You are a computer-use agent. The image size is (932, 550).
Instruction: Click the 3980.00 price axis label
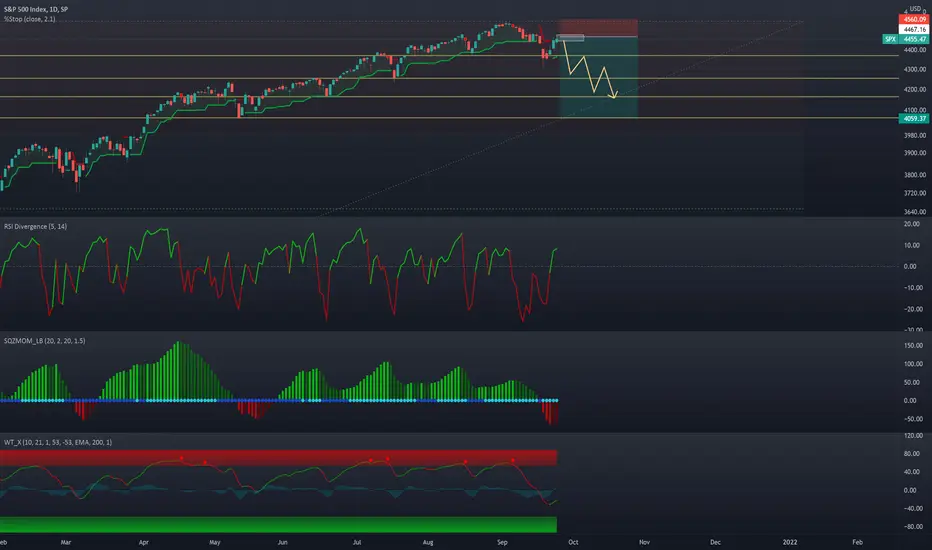[915, 136]
